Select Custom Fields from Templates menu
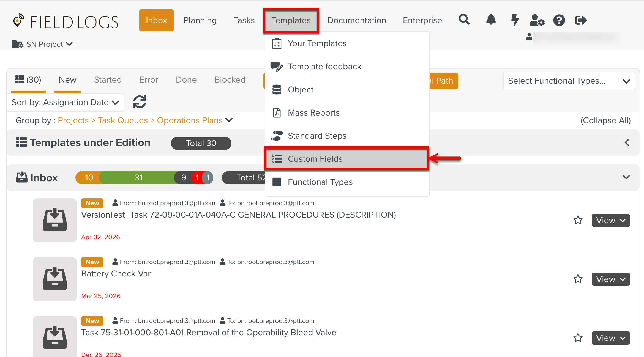Image resolution: width=644 pixels, height=357 pixels. pyautogui.click(x=347, y=159)
